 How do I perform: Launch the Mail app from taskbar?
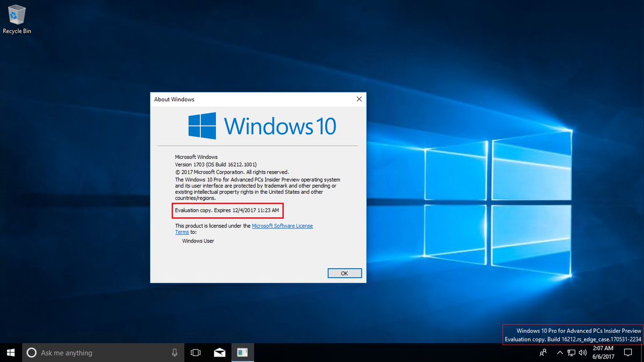[219, 352]
